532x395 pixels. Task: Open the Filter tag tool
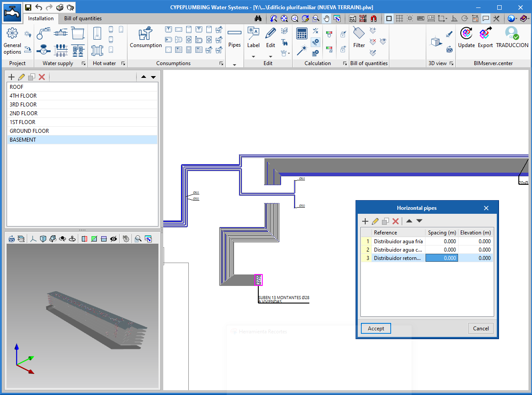(359, 37)
